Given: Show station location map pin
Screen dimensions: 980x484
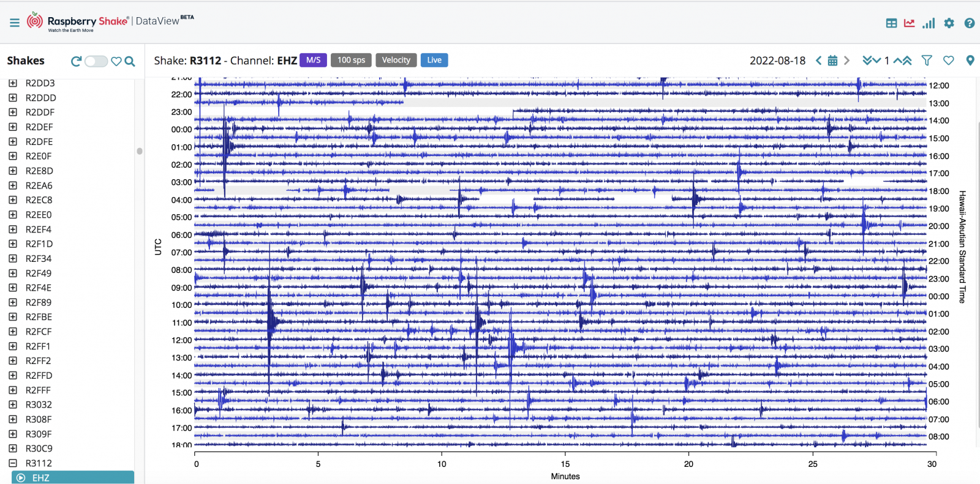Looking at the screenshot, I should pos(970,61).
